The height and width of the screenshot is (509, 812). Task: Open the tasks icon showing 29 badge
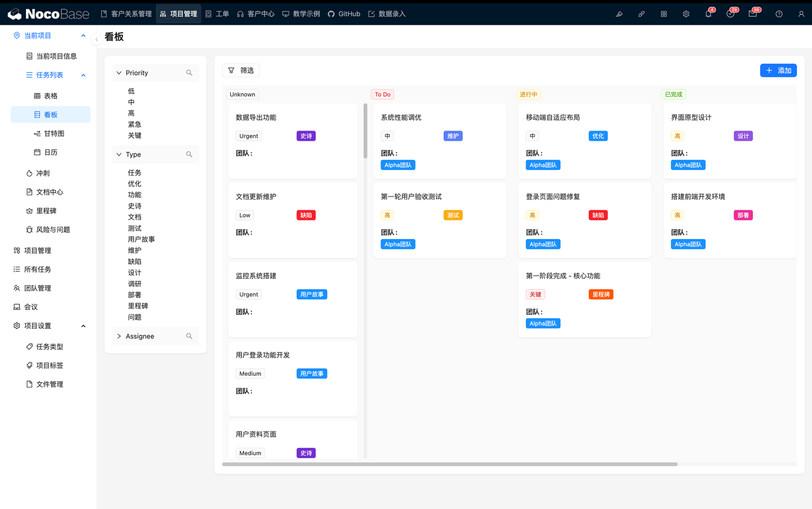pos(730,13)
